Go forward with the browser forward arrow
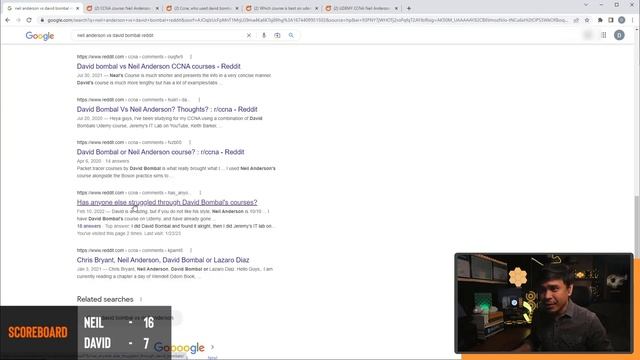Screen dimensions: 640x360 pyautogui.click(x=18, y=20)
